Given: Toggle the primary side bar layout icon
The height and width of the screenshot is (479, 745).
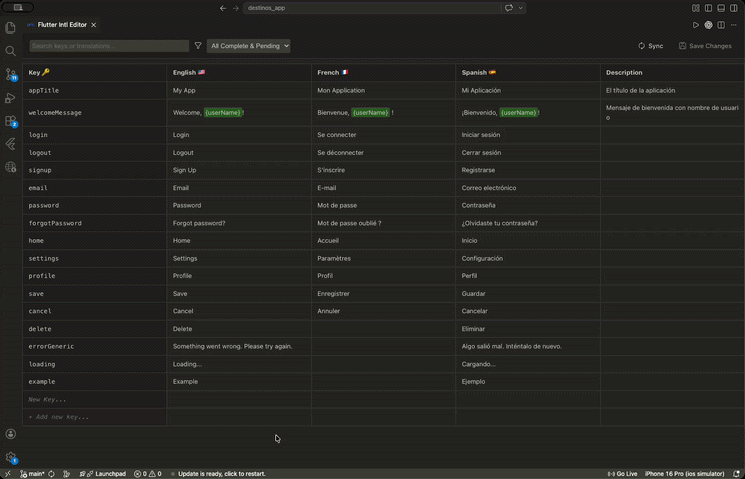Looking at the screenshot, I should click(x=708, y=8).
